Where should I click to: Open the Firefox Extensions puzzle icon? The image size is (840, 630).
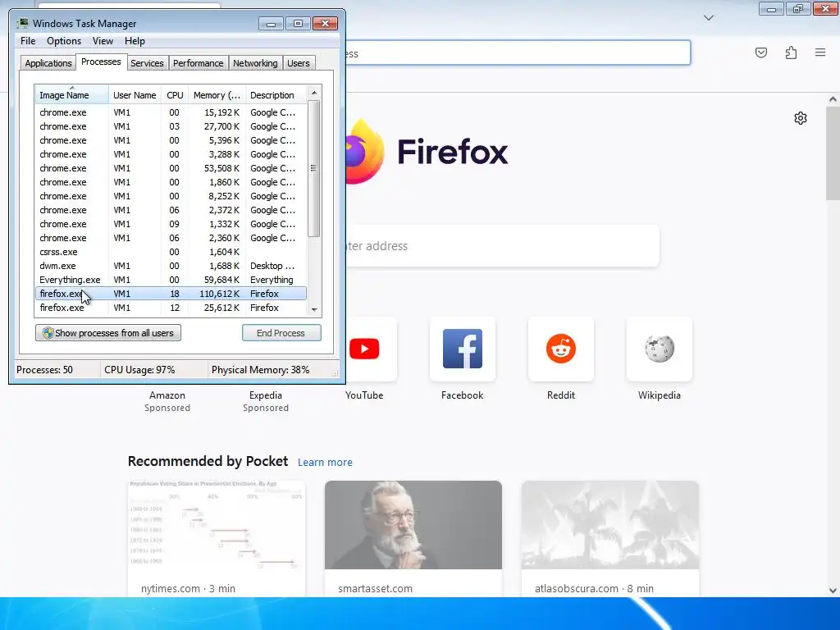point(791,52)
